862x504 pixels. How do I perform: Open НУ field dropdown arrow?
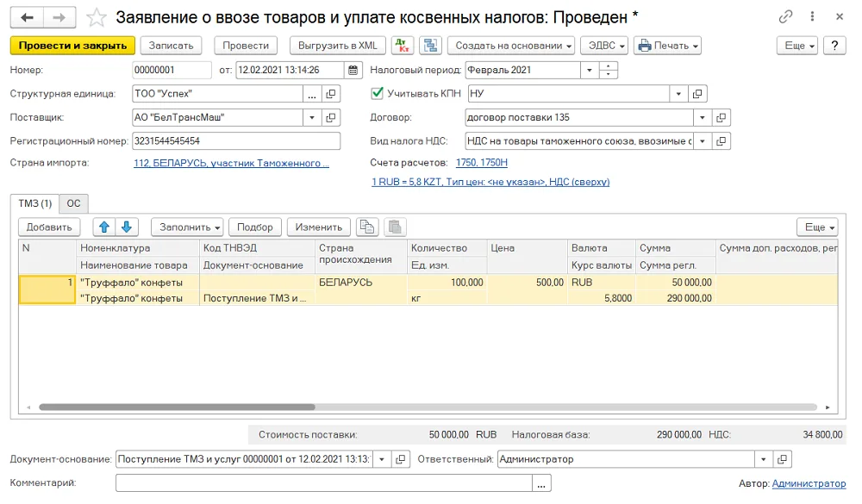[678, 94]
